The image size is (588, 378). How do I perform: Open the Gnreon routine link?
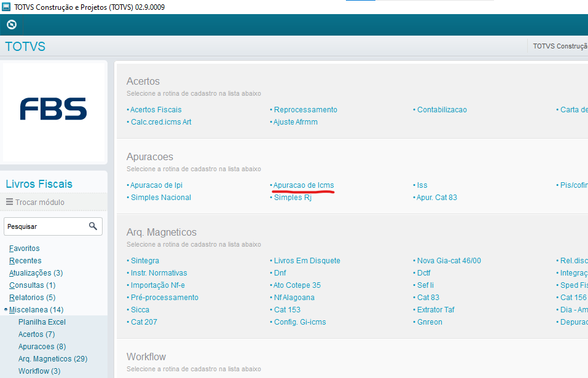[429, 322]
